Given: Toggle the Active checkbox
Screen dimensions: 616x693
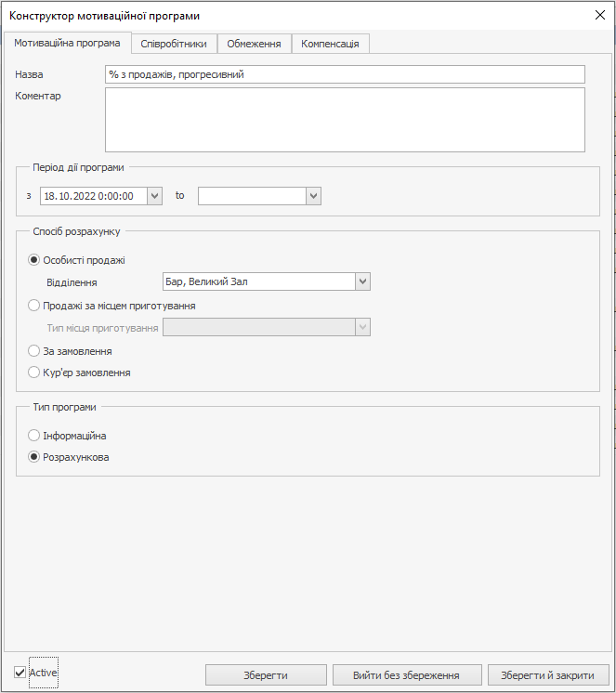Looking at the screenshot, I should [20, 672].
